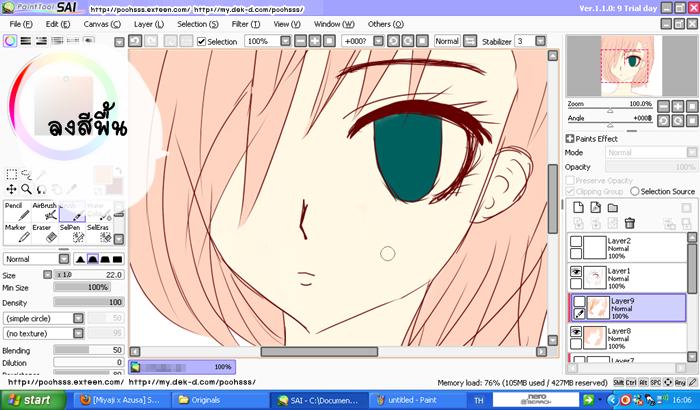Open the rotation angle +000 dropdown
The width and height of the screenshot is (700, 410).
(x=378, y=41)
